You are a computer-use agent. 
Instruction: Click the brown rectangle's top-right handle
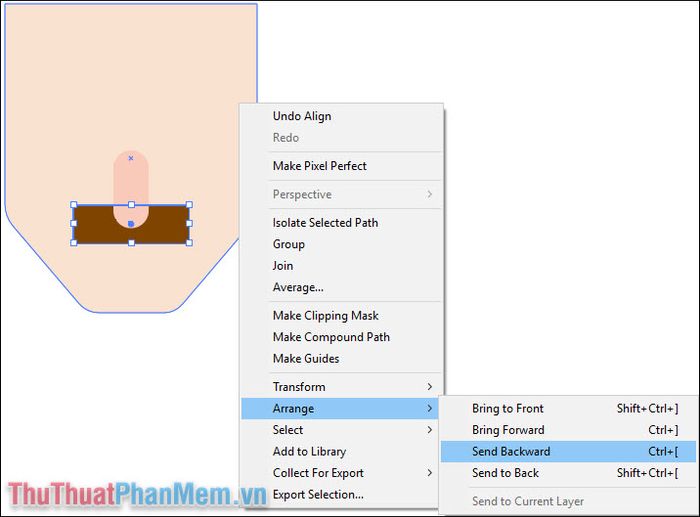pyautogui.click(x=189, y=204)
